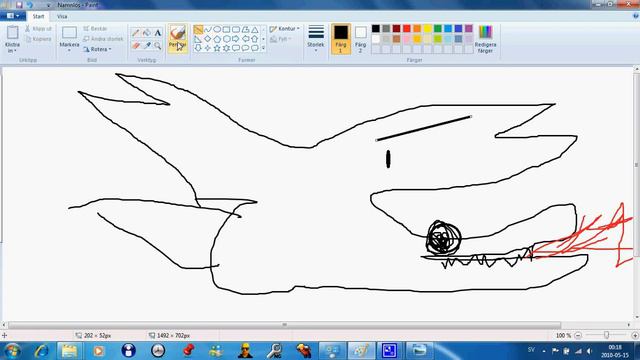Launch Internet Explorer from the taskbar

[x=41, y=351]
